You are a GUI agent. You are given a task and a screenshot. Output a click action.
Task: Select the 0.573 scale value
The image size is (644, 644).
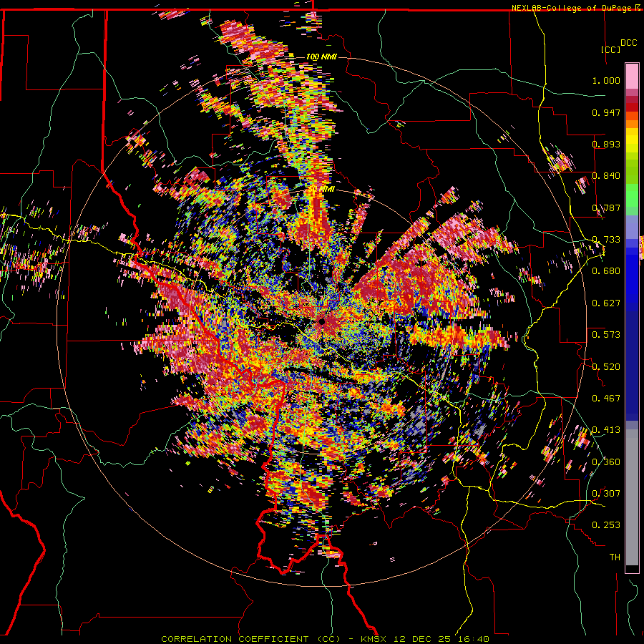coord(606,335)
